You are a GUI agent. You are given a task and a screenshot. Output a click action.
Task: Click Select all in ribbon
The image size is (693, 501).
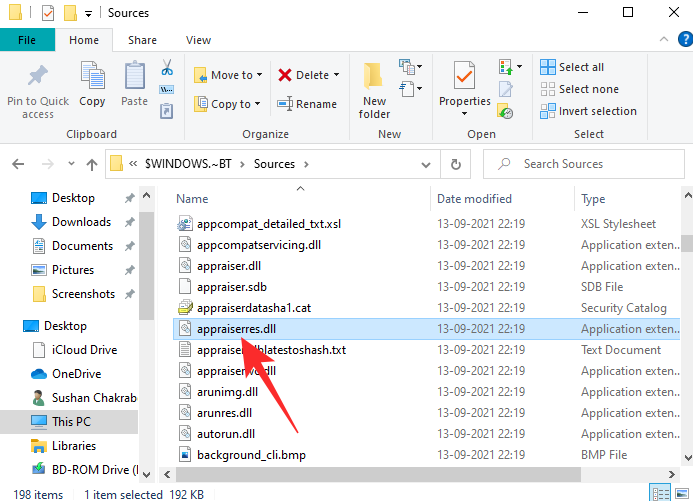[572, 67]
